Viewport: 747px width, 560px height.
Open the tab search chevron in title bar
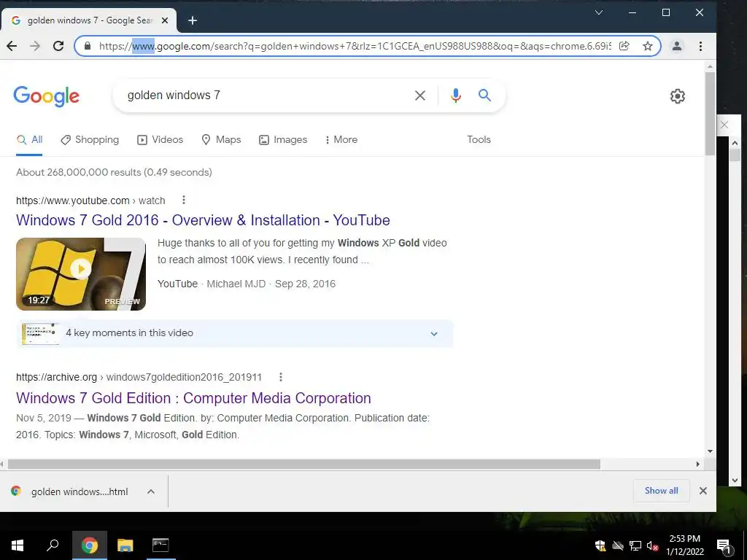pyautogui.click(x=599, y=12)
